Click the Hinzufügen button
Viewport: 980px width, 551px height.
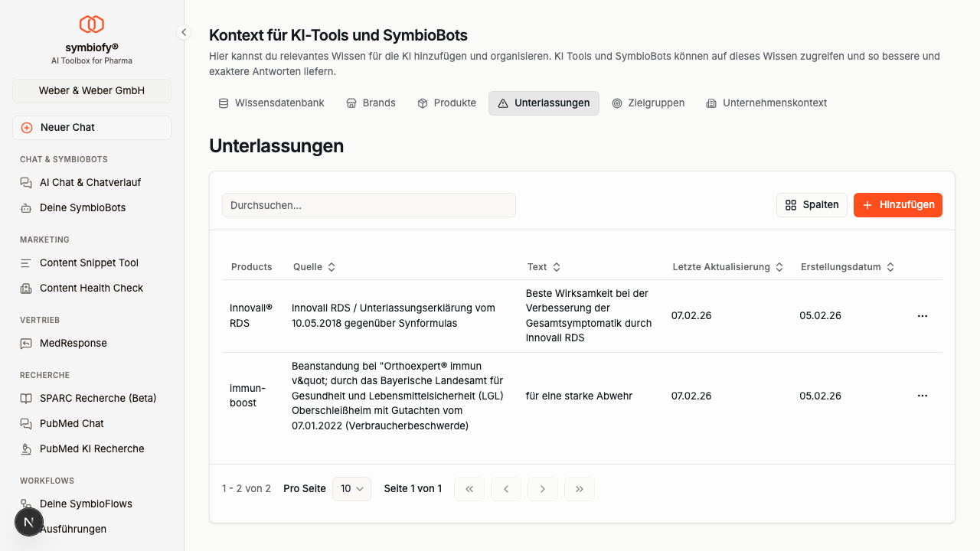point(897,204)
